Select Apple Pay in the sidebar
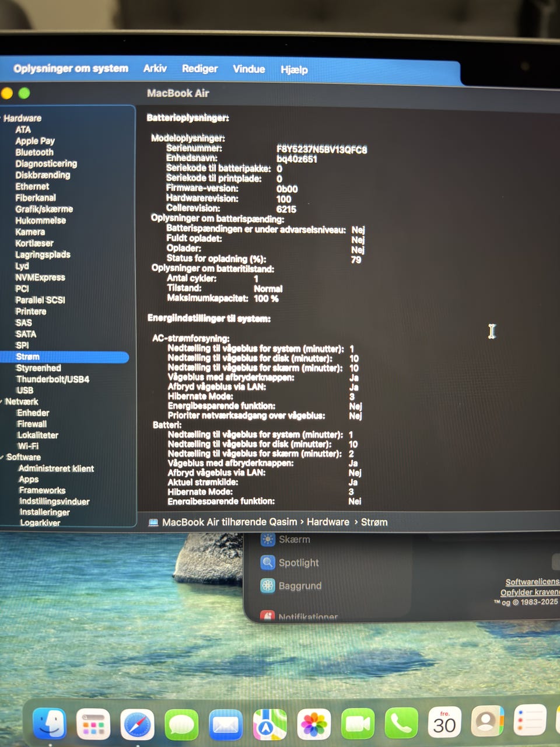The image size is (560, 747). pyautogui.click(x=35, y=141)
